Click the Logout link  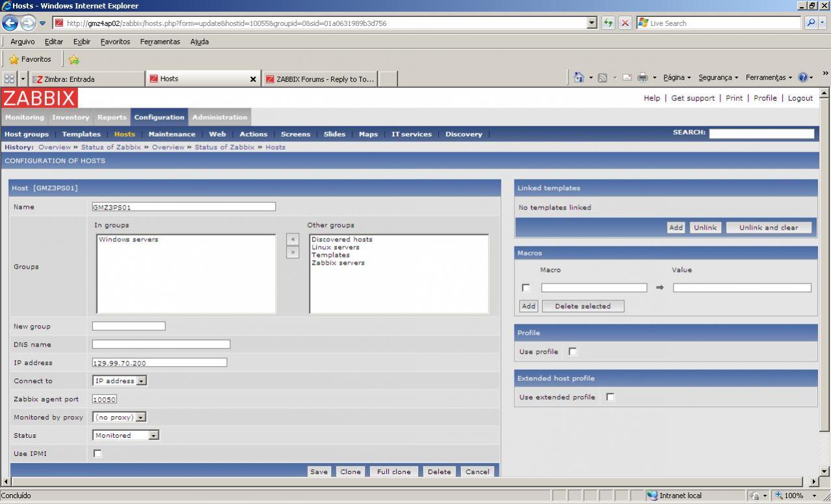[x=800, y=98]
